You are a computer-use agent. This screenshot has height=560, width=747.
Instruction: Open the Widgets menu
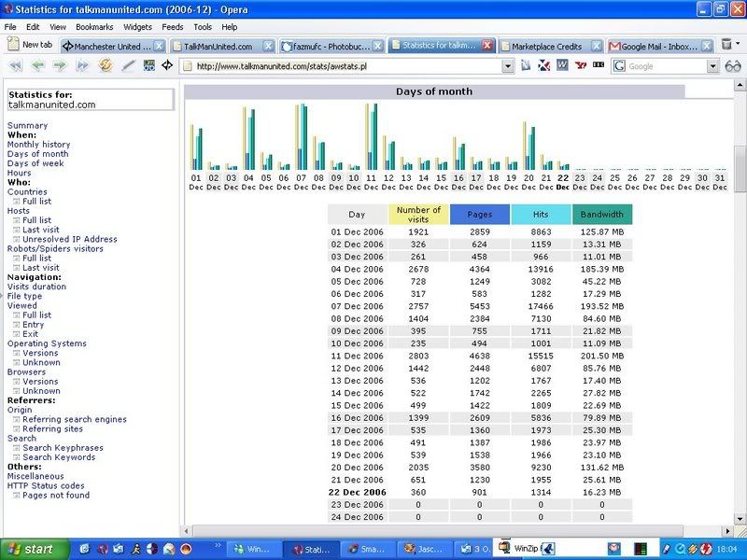(137, 27)
